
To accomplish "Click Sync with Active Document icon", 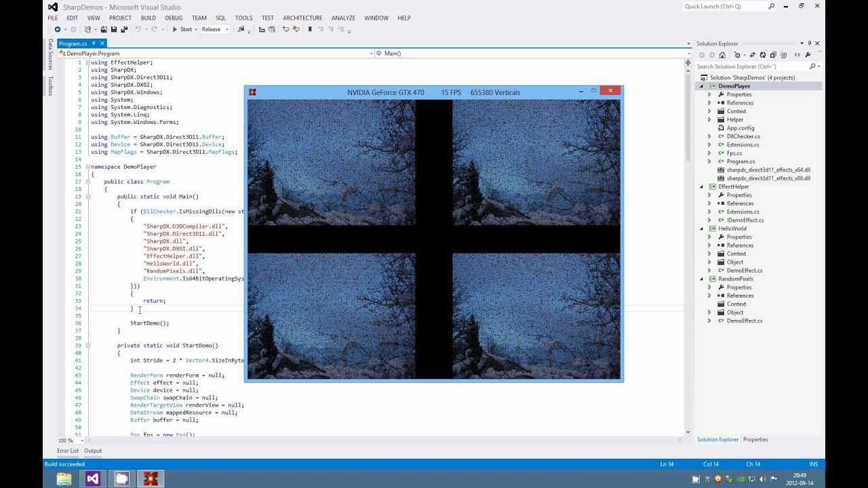I will 752,55.
